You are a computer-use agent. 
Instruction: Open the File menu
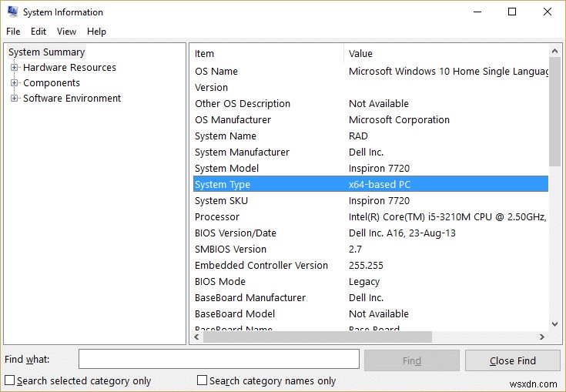click(13, 32)
